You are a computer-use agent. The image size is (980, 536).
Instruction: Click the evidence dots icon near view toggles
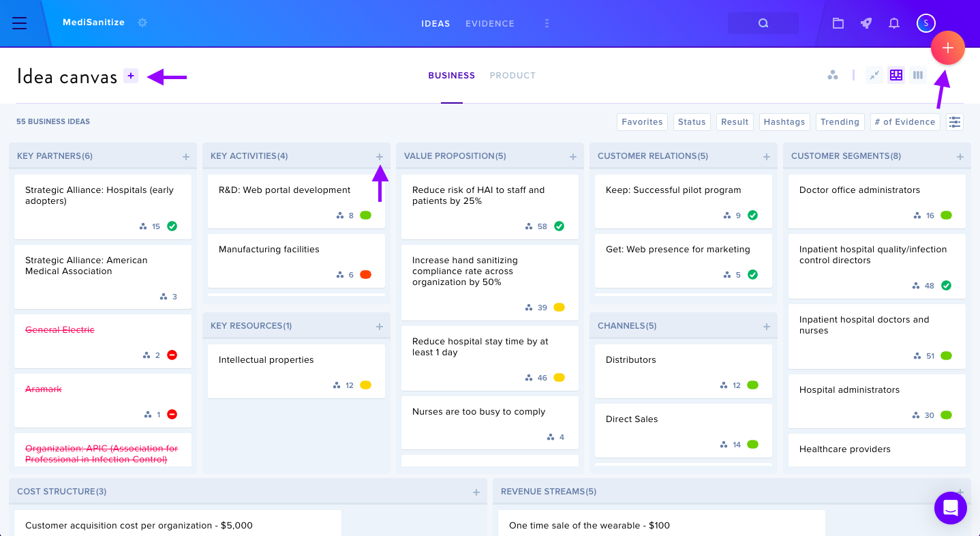[x=833, y=75]
